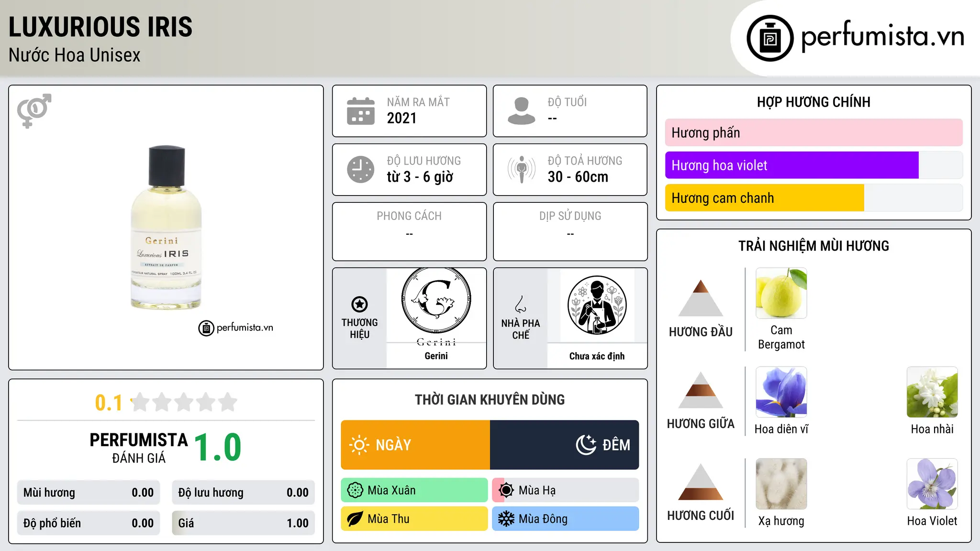Click the Nước Hoa Unisex subtitle
This screenshot has height=551, width=980.
[x=75, y=55]
